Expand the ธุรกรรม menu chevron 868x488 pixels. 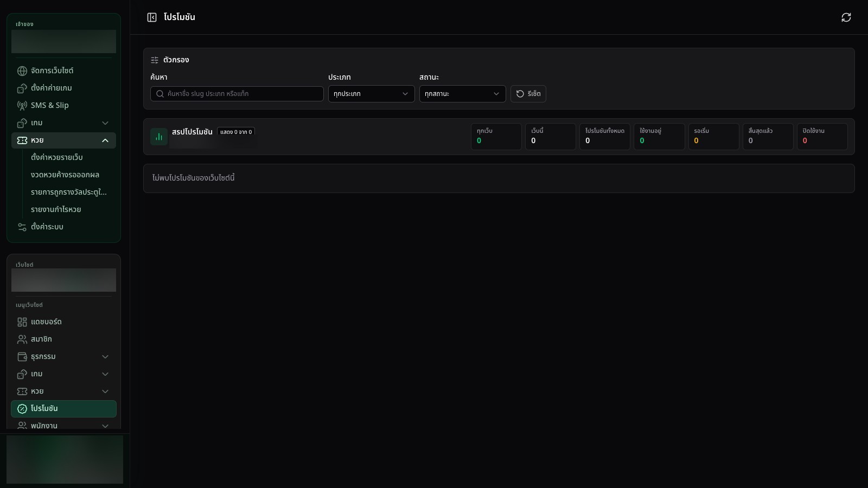coord(105,357)
